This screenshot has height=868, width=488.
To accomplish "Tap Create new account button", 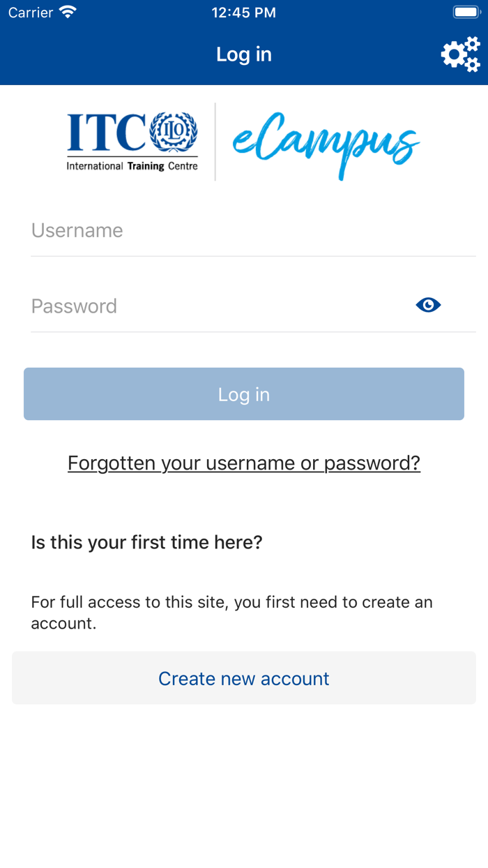I will 244,678.
